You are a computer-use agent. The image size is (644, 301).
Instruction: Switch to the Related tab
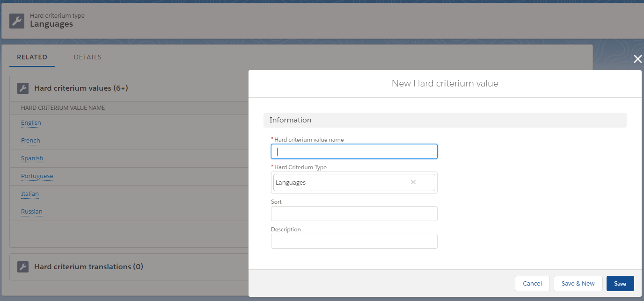tap(32, 57)
